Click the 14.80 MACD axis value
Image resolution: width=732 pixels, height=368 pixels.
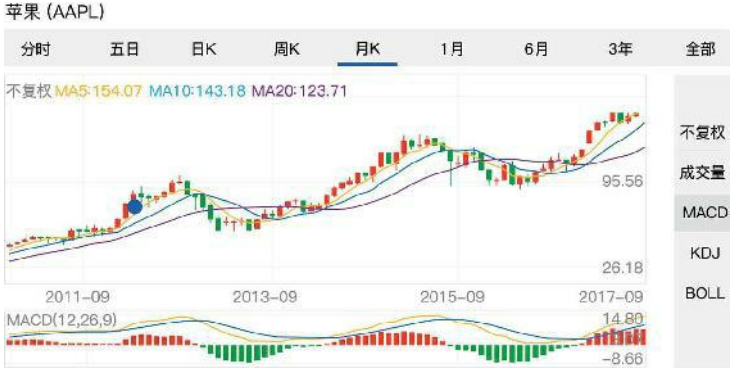pos(622,319)
